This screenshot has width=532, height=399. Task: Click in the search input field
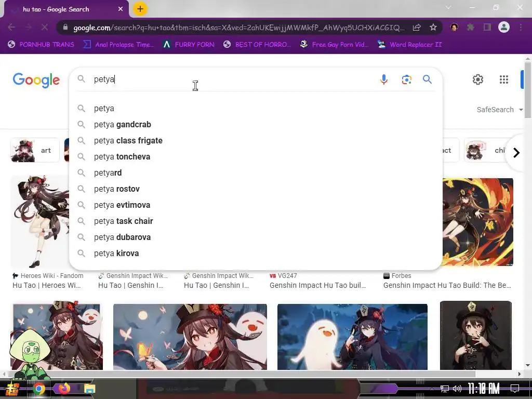[x=234, y=79]
